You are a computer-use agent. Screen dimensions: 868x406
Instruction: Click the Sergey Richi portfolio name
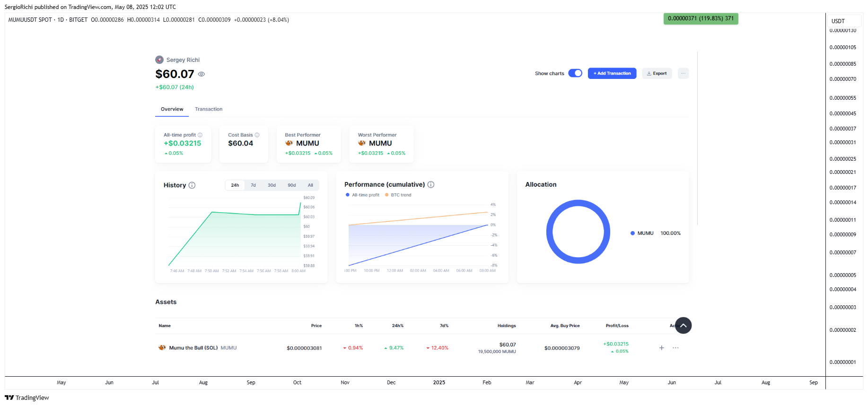[x=183, y=60]
